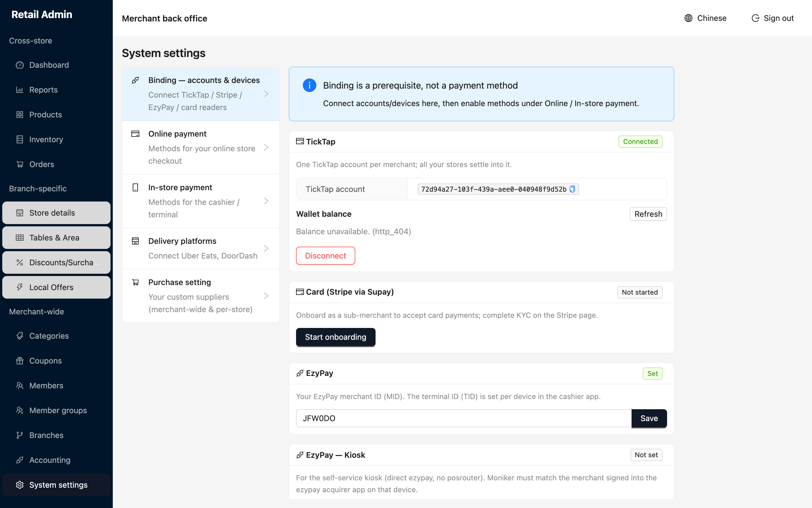The height and width of the screenshot is (508, 812).
Task: Click the Branches fork icon
Action: [20, 435]
